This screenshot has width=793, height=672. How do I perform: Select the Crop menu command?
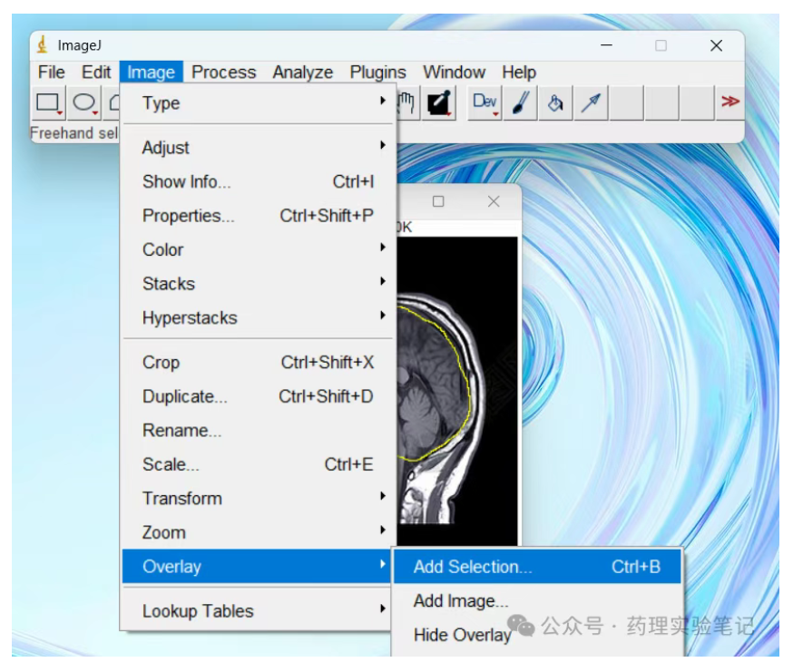pos(258,363)
